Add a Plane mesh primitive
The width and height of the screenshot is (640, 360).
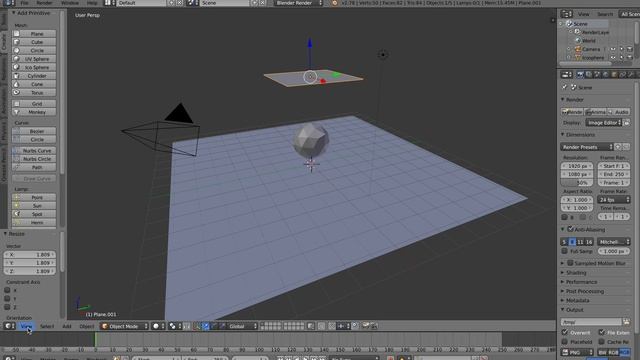[34, 33]
